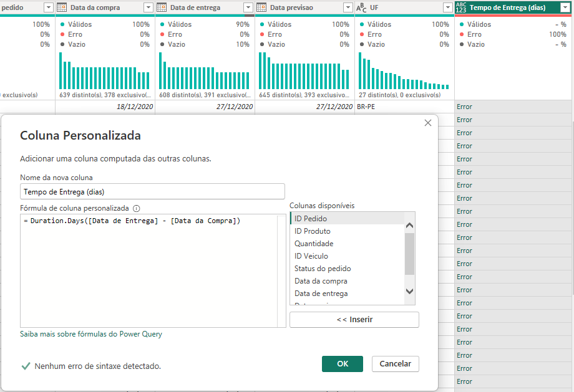Select the Tempo de Entrega (dias) column header
Image resolution: width=574 pixels, height=392 pixels.
(513, 7)
